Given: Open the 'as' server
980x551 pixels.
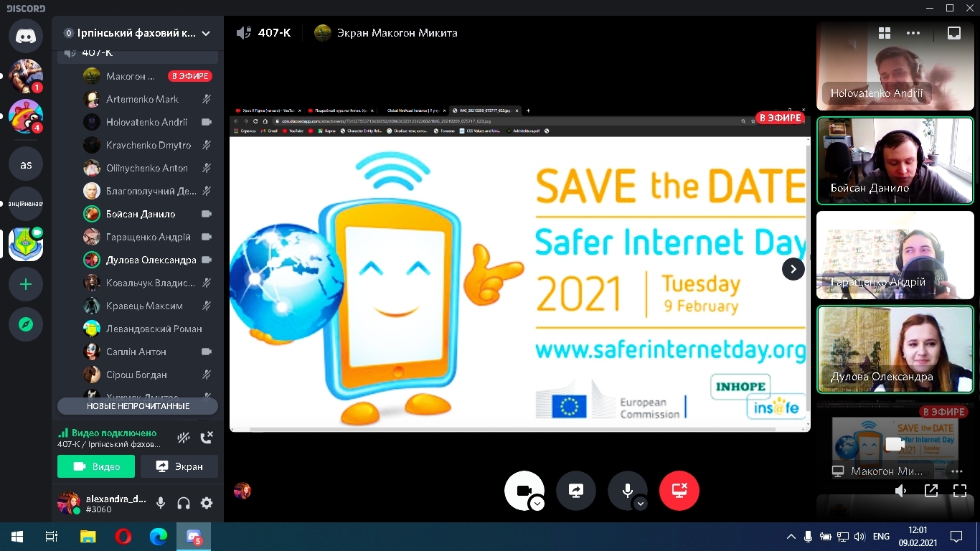Looking at the screenshot, I should click(26, 164).
